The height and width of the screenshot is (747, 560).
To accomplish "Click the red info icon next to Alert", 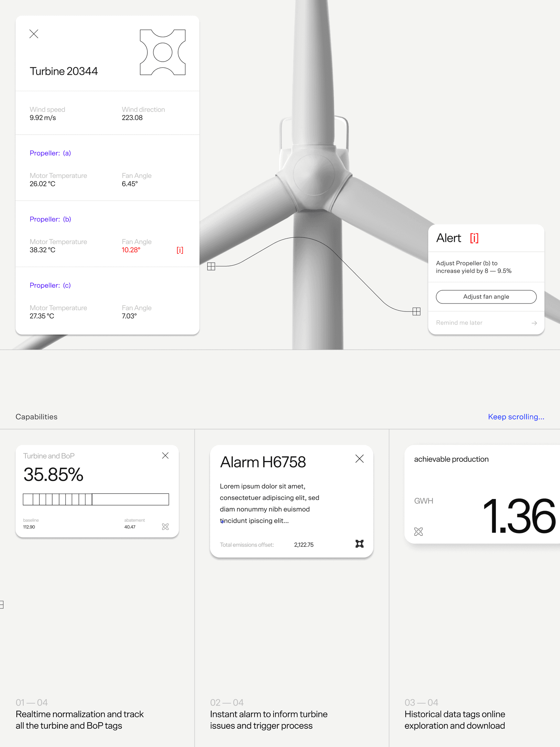I will (474, 238).
